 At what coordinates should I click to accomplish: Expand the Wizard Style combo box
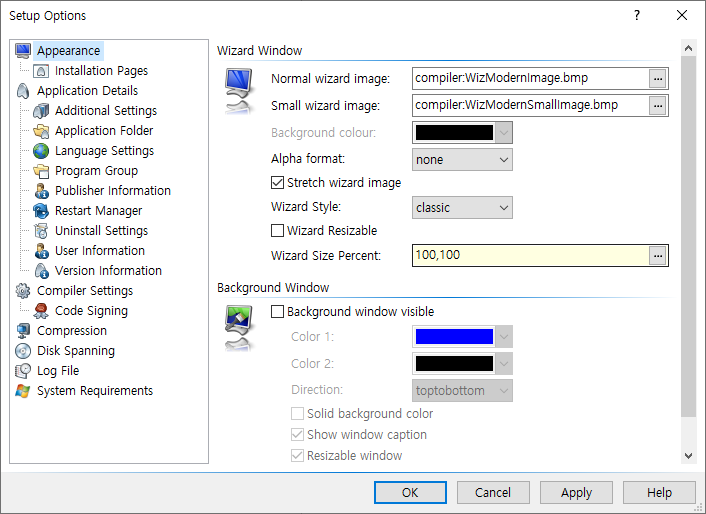[462, 208]
